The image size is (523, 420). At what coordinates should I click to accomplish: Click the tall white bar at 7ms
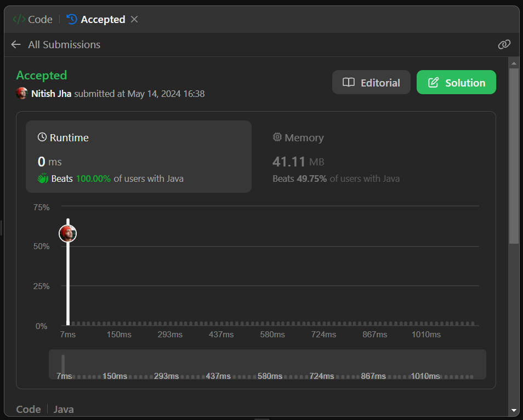coord(68,285)
